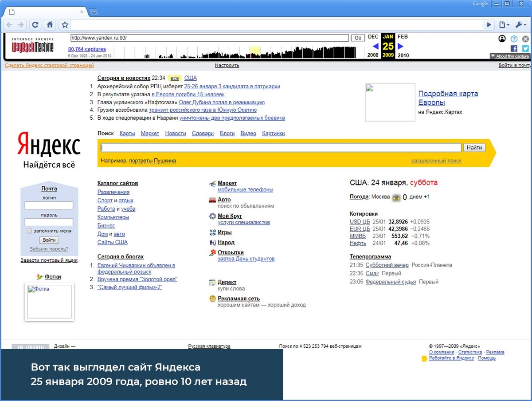Go to the browser home page icon

point(50,25)
